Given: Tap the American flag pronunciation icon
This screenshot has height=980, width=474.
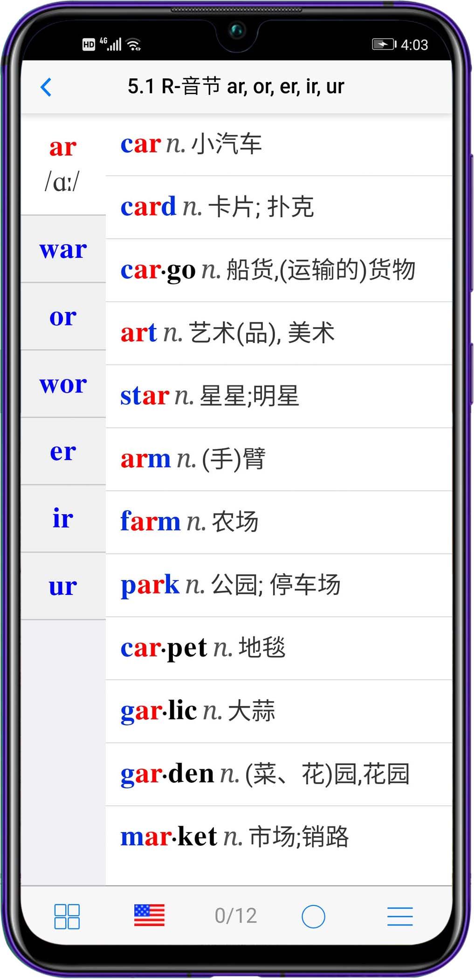Looking at the screenshot, I should 149,915.
